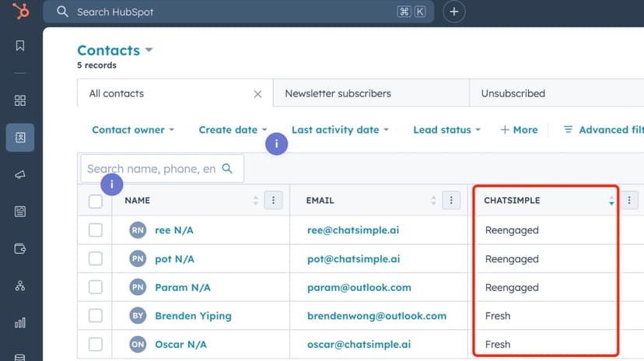This screenshot has height=361, width=644.
Task: Click the BY avatar for Brenden Yiping
Action: coord(138,315)
